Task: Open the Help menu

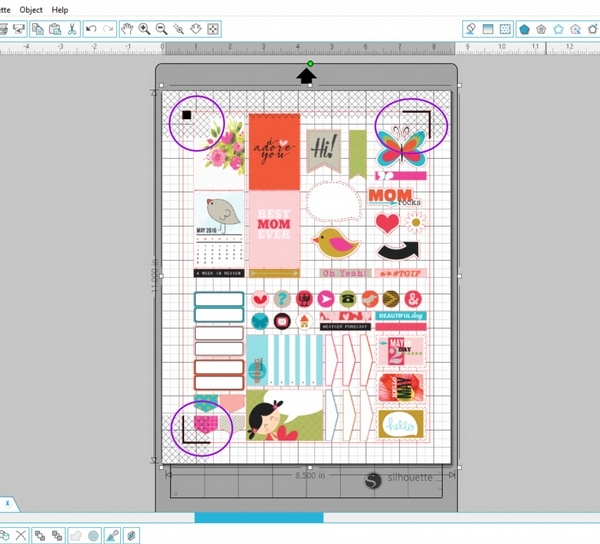Action: coord(60,10)
